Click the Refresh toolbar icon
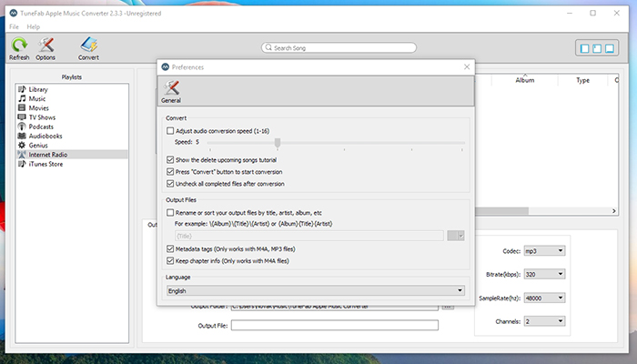Image resolution: width=637 pixels, height=364 pixels. [x=19, y=45]
